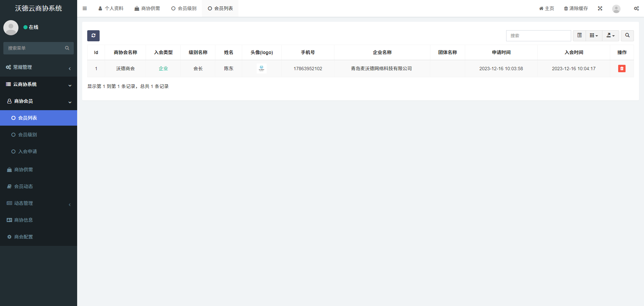Image resolution: width=644 pixels, height=306 pixels.
Task: Click the 团体名称 column header
Action: 447,52
